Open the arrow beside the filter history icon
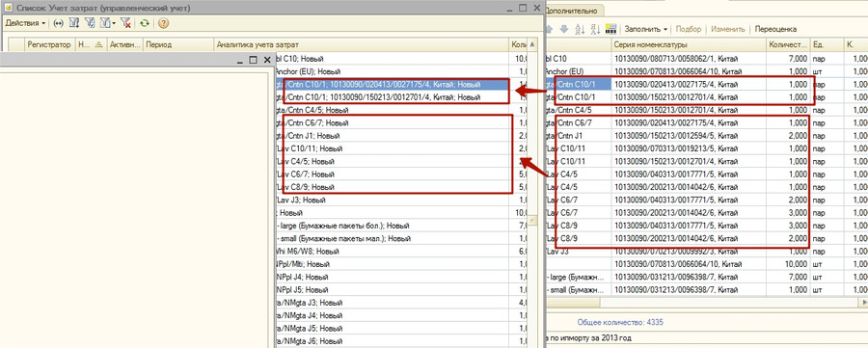The width and height of the screenshot is (868, 348). point(114,23)
